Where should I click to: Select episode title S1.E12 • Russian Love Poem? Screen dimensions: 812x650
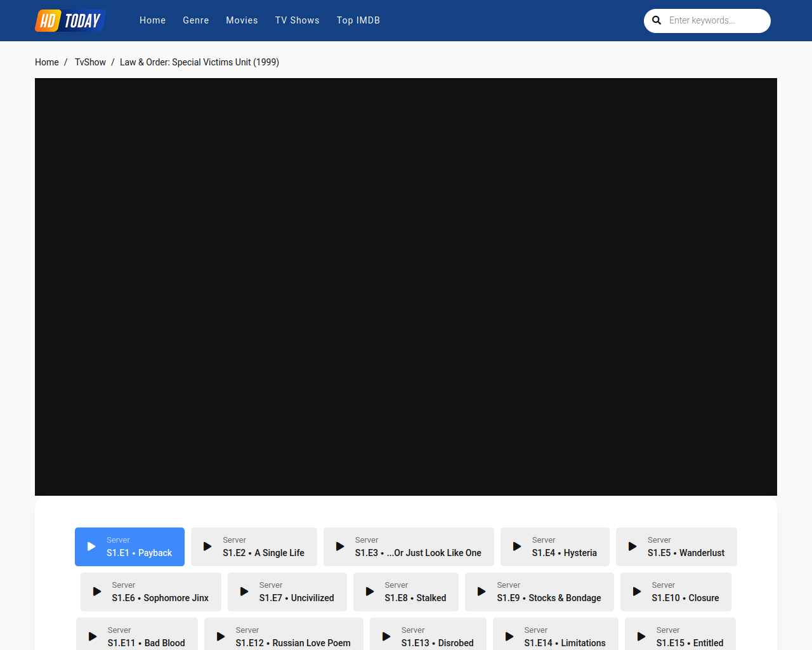293,643
